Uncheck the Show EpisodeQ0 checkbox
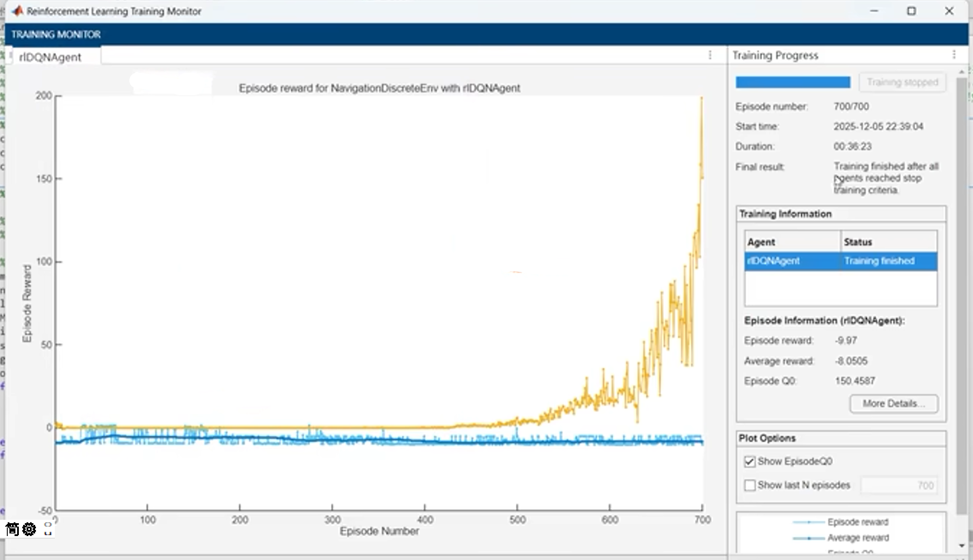The image size is (973, 560). click(x=749, y=462)
